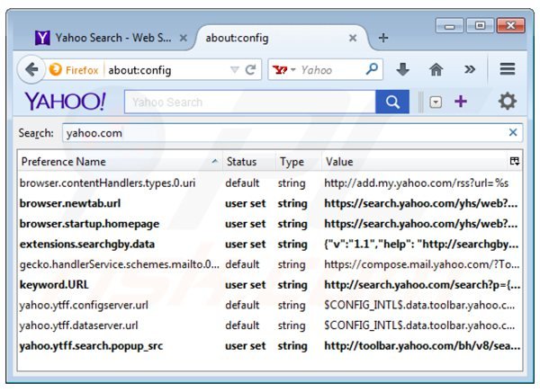Sort by Preference Name column header

[x=120, y=162]
